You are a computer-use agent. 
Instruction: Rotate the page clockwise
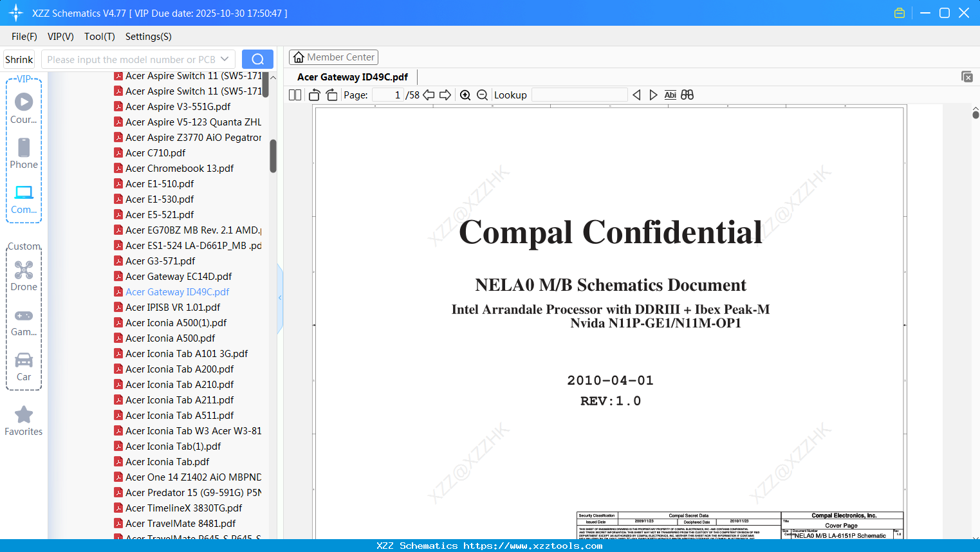331,95
